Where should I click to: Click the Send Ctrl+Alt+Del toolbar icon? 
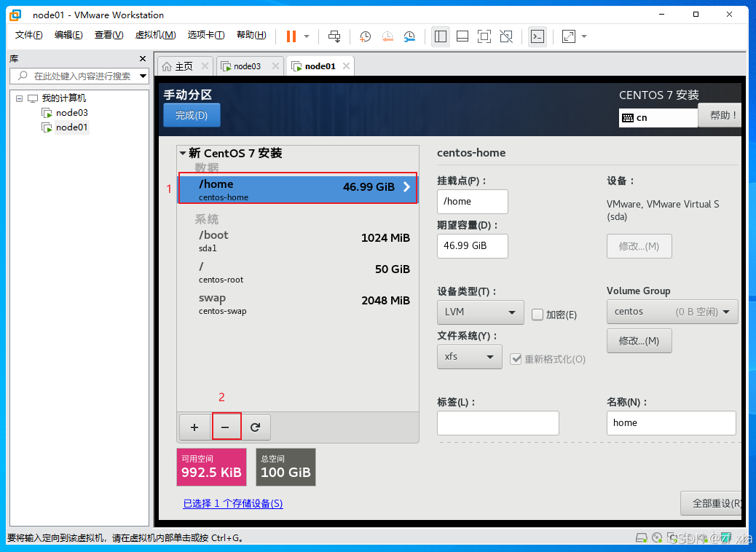coord(334,36)
